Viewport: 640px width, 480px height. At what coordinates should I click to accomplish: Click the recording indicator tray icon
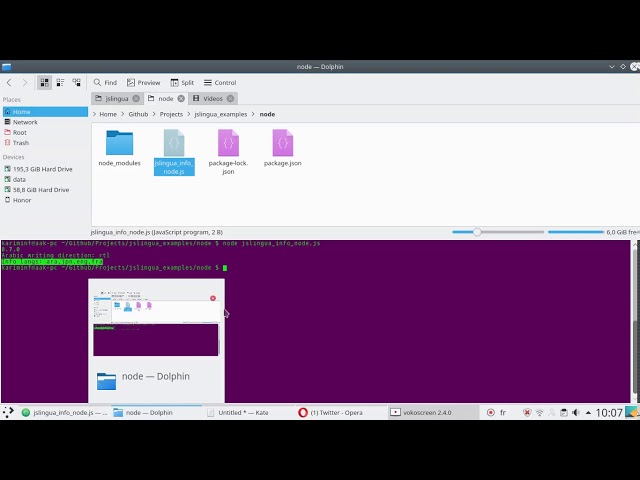491,413
